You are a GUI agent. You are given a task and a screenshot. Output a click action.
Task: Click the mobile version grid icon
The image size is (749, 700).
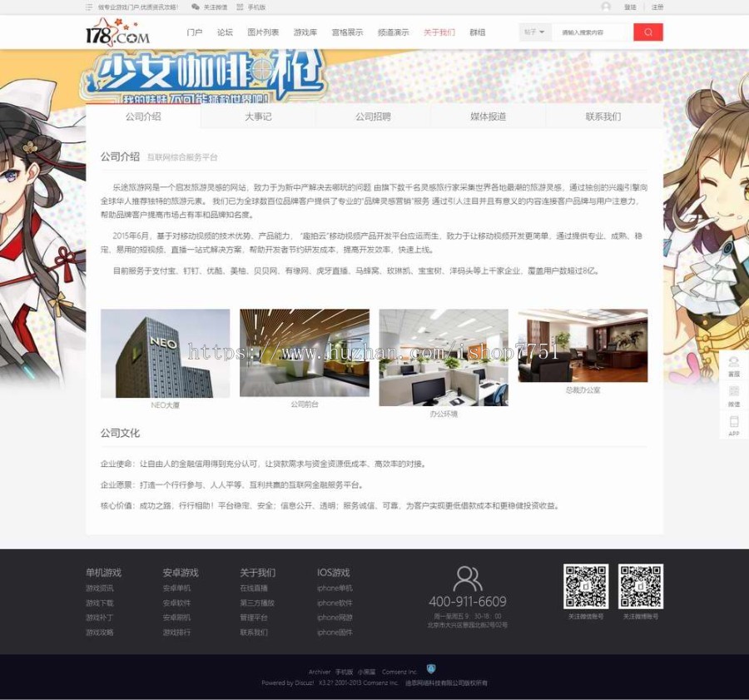coord(240,7)
